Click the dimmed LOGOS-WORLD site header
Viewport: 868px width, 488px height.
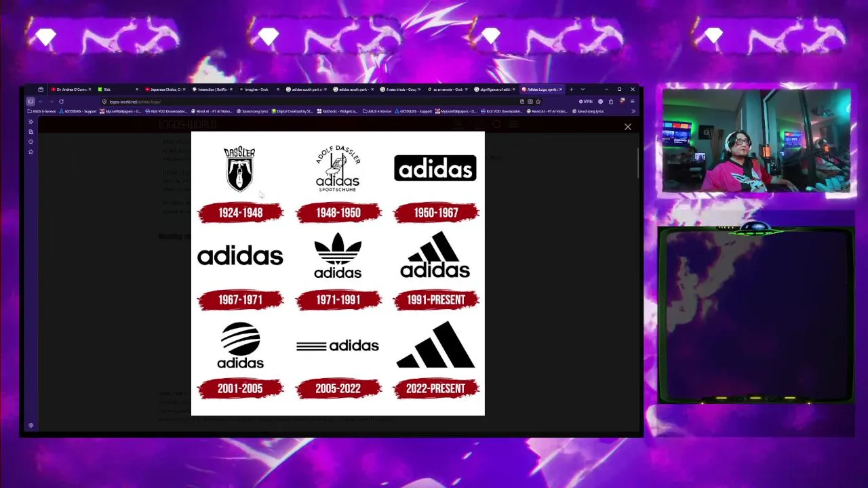point(187,125)
